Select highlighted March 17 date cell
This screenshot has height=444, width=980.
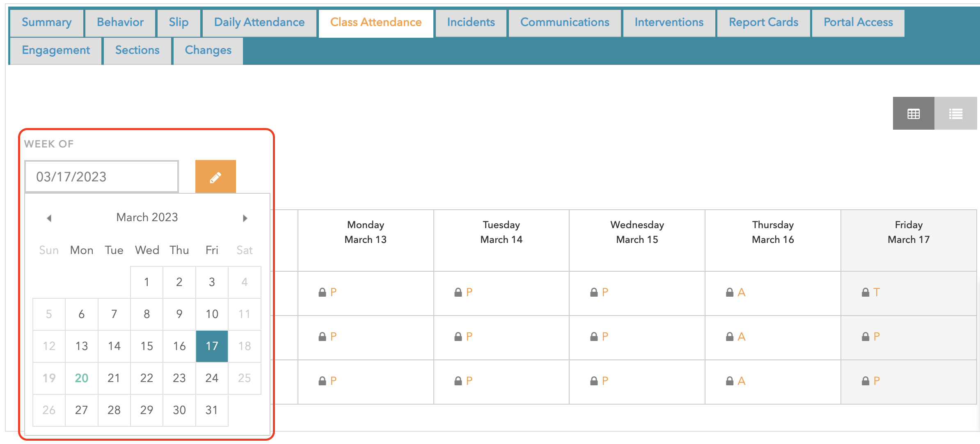(x=212, y=346)
